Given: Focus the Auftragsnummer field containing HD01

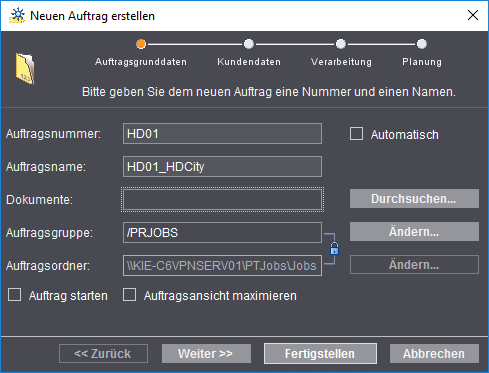Looking at the screenshot, I should pyautogui.click(x=222, y=134).
